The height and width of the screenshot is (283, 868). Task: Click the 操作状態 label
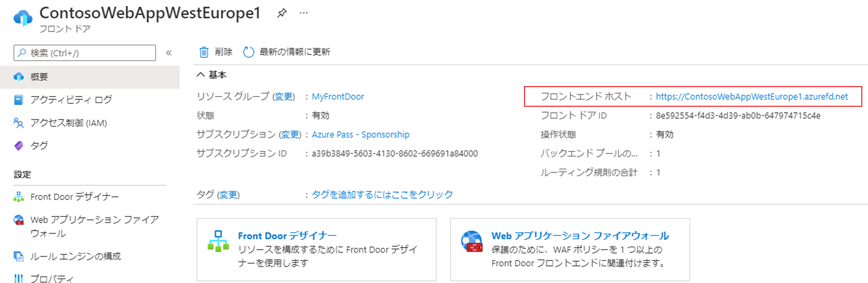click(558, 135)
